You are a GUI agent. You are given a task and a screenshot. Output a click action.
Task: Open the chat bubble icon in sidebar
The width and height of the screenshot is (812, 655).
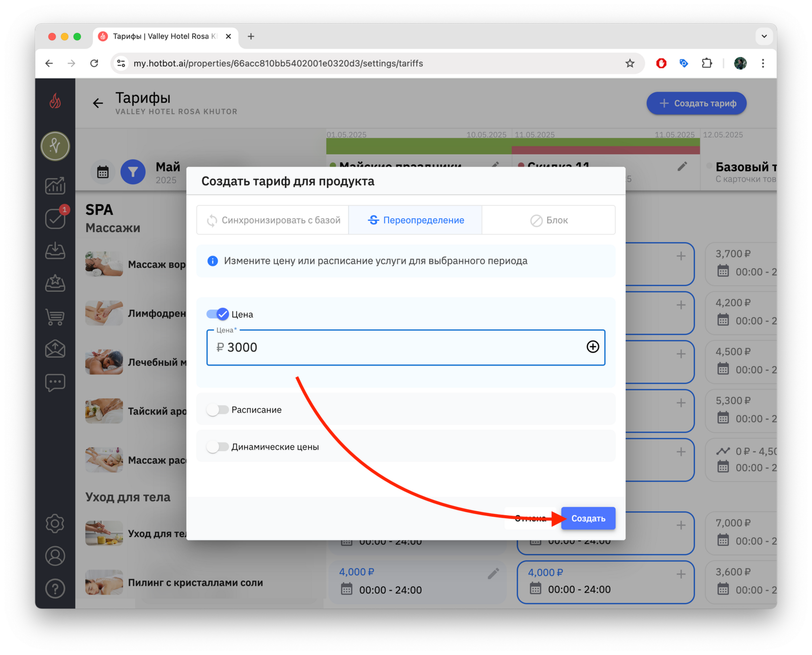(55, 382)
